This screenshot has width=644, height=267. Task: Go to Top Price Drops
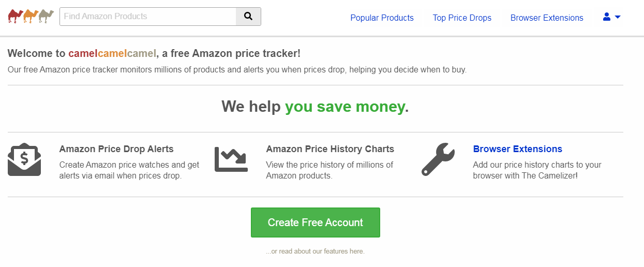[x=462, y=18]
